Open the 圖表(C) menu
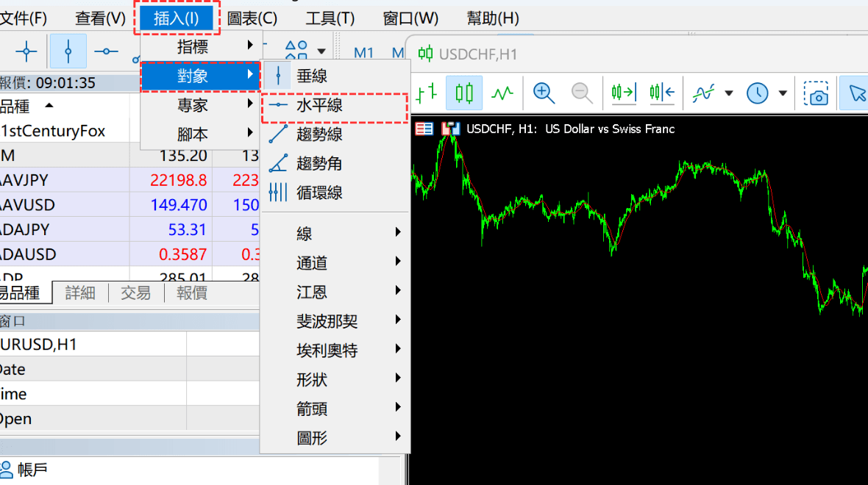The height and width of the screenshot is (485, 868). coord(252,18)
